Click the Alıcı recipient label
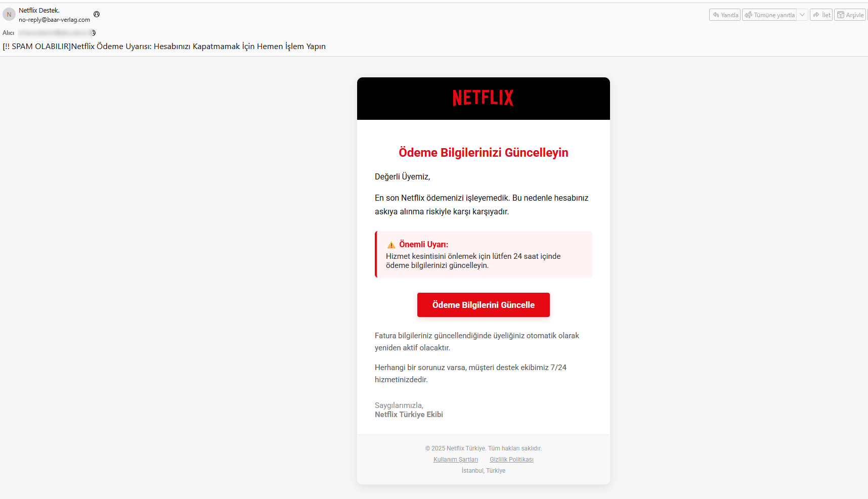 click(x=9, y=33)
